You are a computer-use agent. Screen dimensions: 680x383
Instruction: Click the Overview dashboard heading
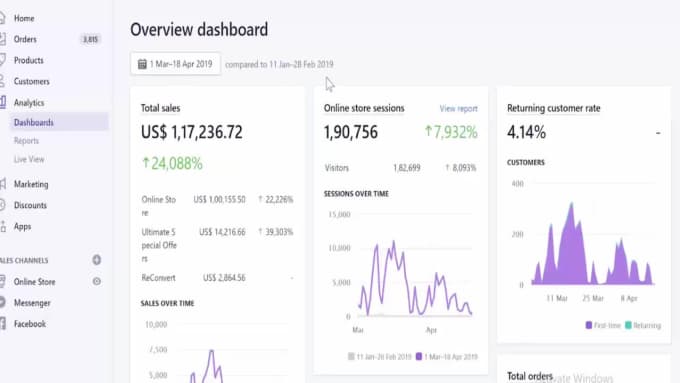199,29
